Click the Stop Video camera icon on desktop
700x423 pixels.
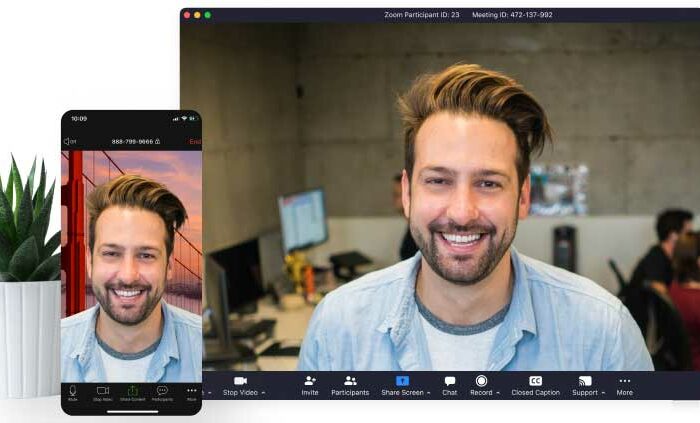pos(240,381)
